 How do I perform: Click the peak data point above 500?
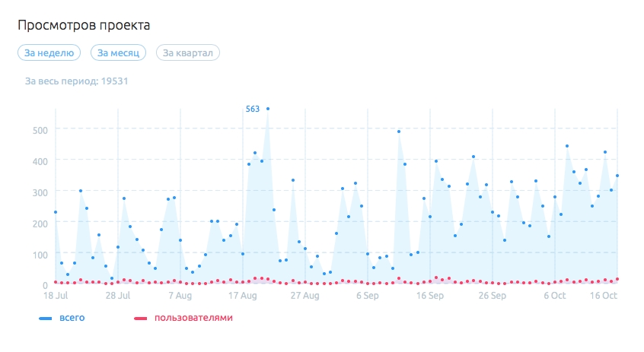pos(268,109)
